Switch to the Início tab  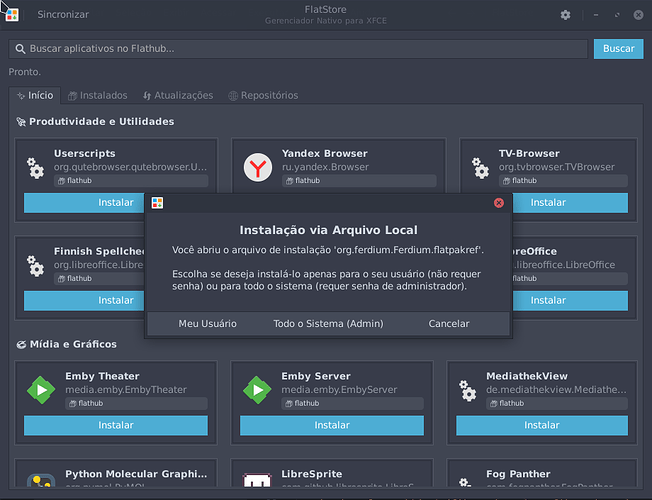35,95
